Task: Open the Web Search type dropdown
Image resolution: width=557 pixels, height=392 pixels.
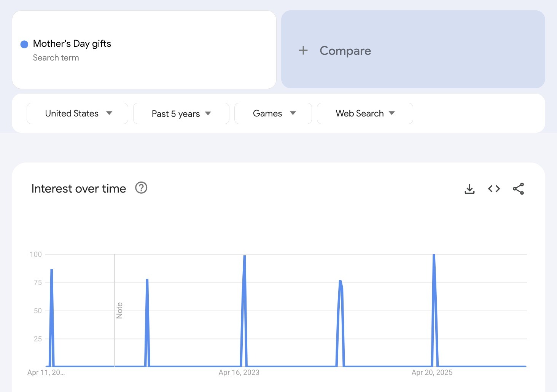Action: coord(364,113)
